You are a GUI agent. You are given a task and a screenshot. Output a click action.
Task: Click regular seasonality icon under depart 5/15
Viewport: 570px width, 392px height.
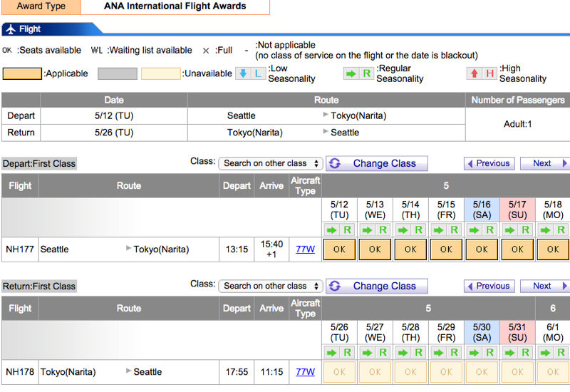[446, 229]
